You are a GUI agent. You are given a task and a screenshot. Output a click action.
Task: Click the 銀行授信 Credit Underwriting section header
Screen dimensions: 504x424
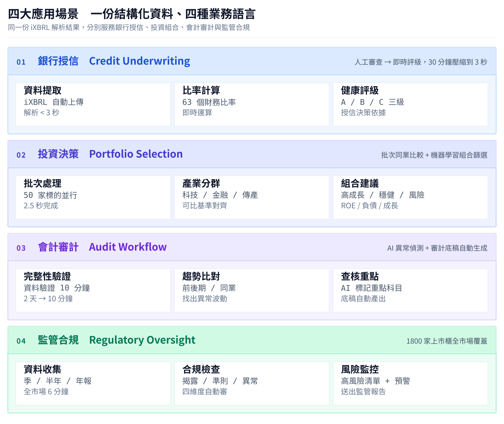click(252, 61)
